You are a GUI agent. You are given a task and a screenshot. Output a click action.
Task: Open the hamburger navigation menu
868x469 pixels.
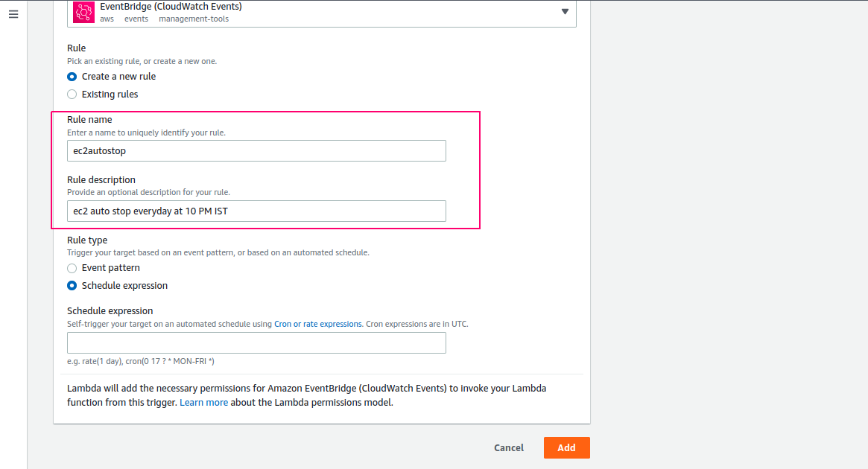click(13, 14)
